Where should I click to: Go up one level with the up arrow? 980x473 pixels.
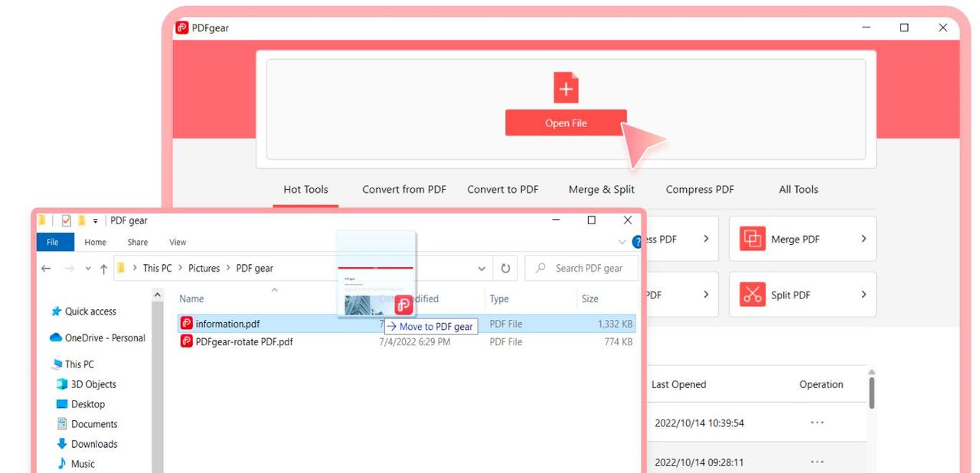coord(104,269)
